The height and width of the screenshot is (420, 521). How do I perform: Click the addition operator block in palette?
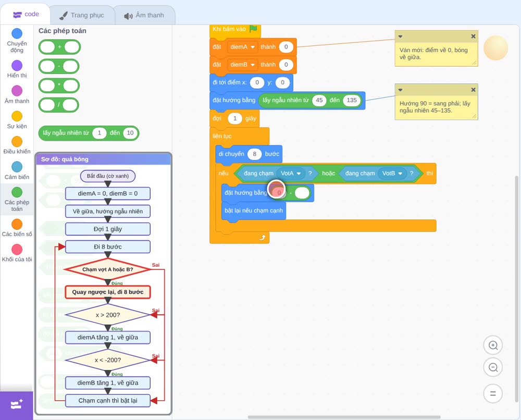click(x=59, y=47)
